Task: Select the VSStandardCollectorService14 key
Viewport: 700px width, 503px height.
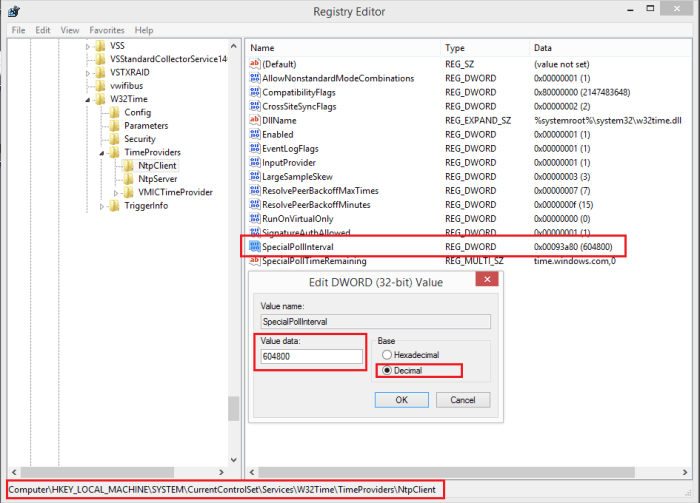Action: coord(169,59)
